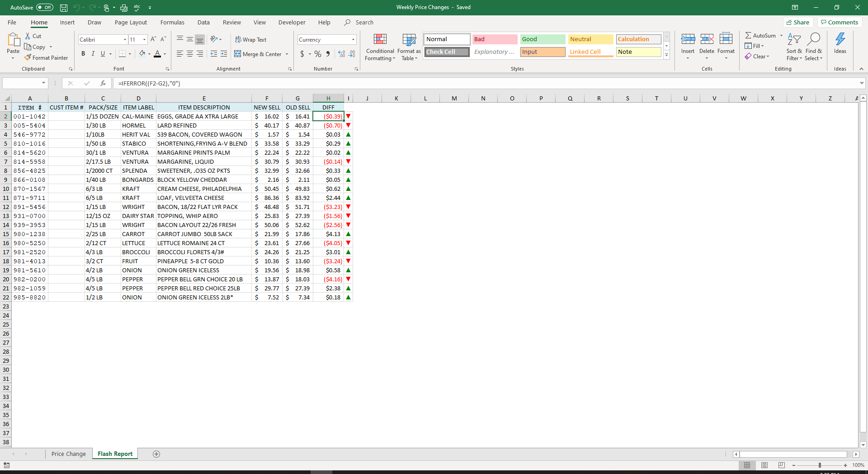Open Find & Select menu
Viewport: 868px width, 474px height.
point(814,47)
